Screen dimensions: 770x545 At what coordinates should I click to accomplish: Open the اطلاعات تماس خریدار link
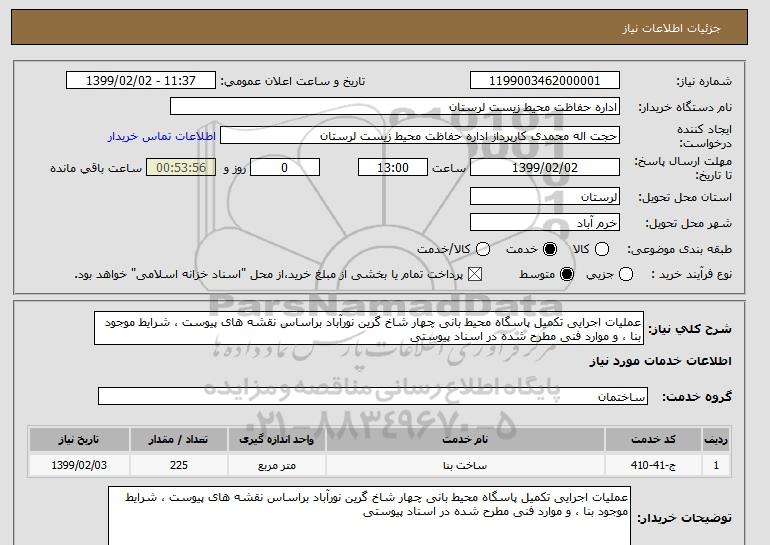(162, 136)
